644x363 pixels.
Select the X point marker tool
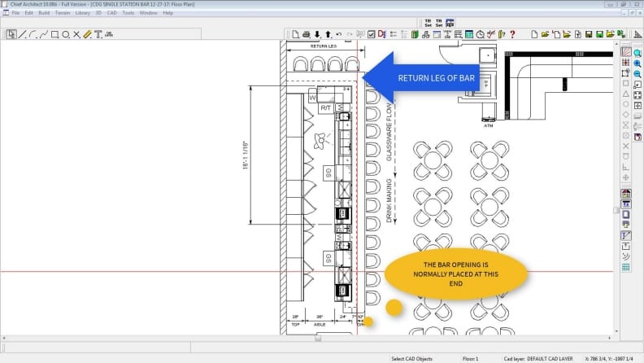(x=76, y=34)
